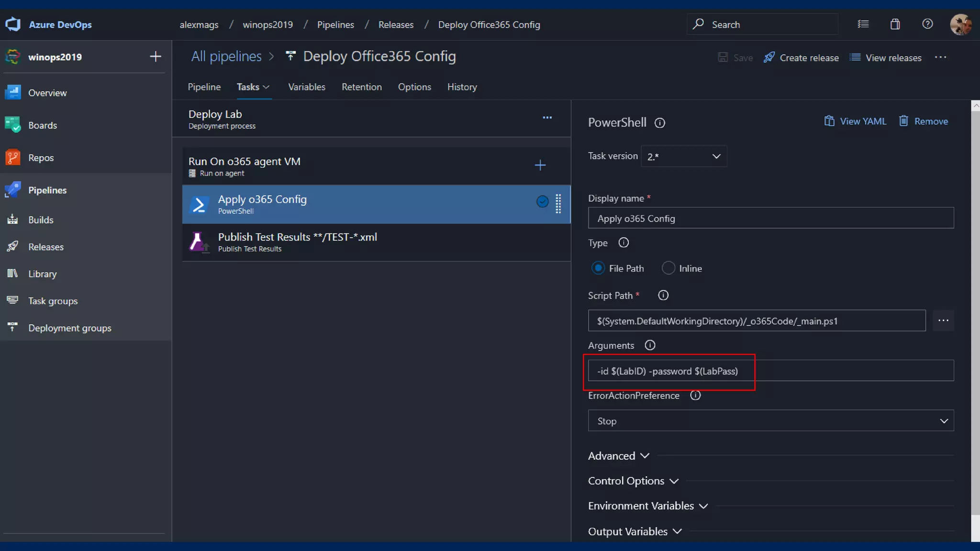This screenshot has height=551, width=980.
Task: Select the Inline radio button
Action: [668, 268]
